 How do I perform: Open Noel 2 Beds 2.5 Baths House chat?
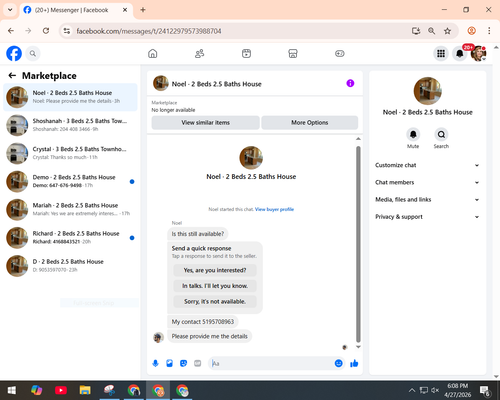tap(70, 97)
